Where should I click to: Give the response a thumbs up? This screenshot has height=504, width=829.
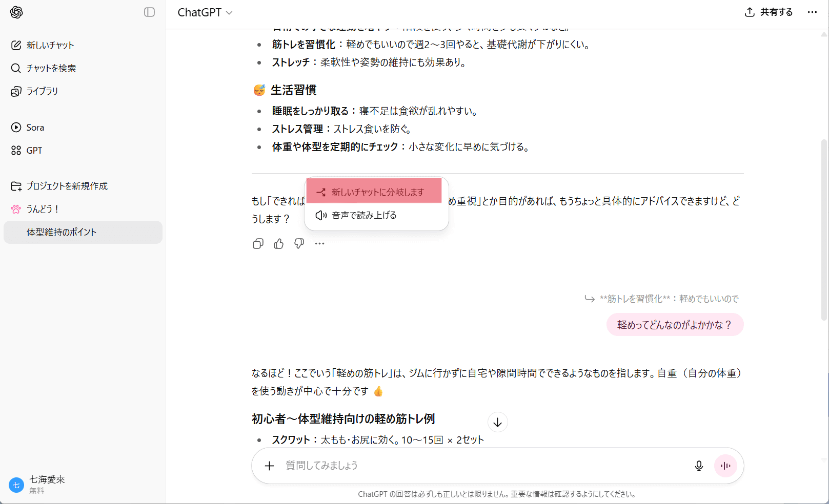pos(279,244)
